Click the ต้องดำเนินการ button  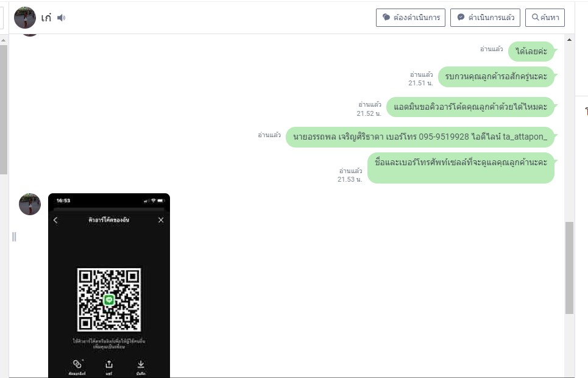pos(411,18)
